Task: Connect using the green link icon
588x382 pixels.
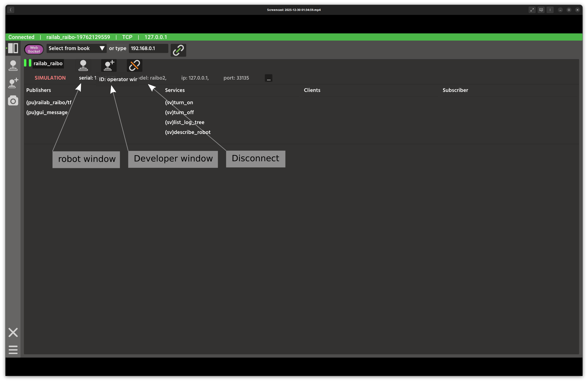Action: (x=178, y=50)
